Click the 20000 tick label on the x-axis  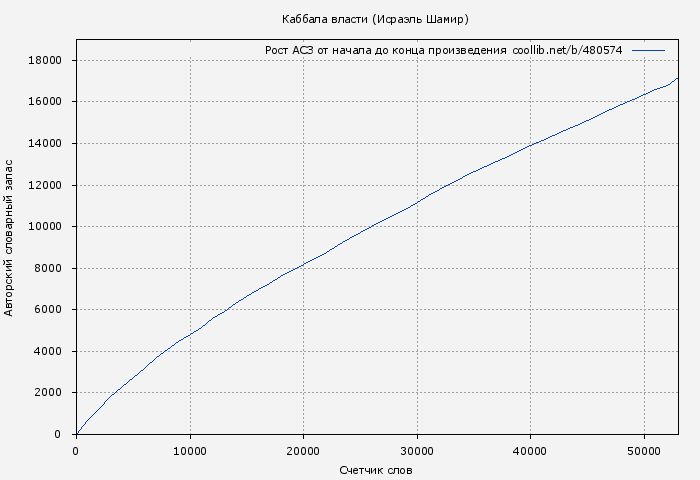tap(303, 451)
